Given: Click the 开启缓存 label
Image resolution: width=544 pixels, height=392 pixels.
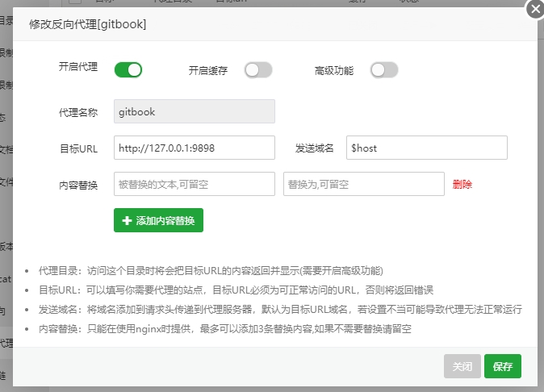Looking at the screenshot, I should click(x=207, y=71).
